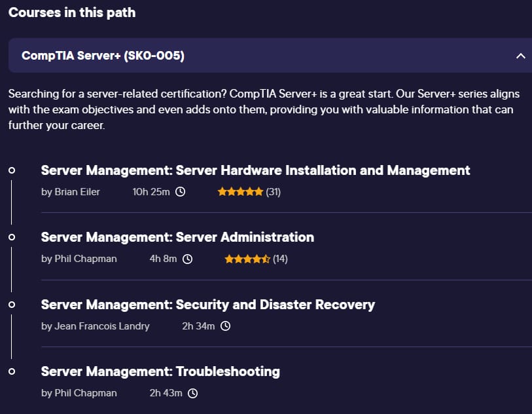Open Server Management: Troubleshooting course
532x414 pixels.
click(160, 371)
